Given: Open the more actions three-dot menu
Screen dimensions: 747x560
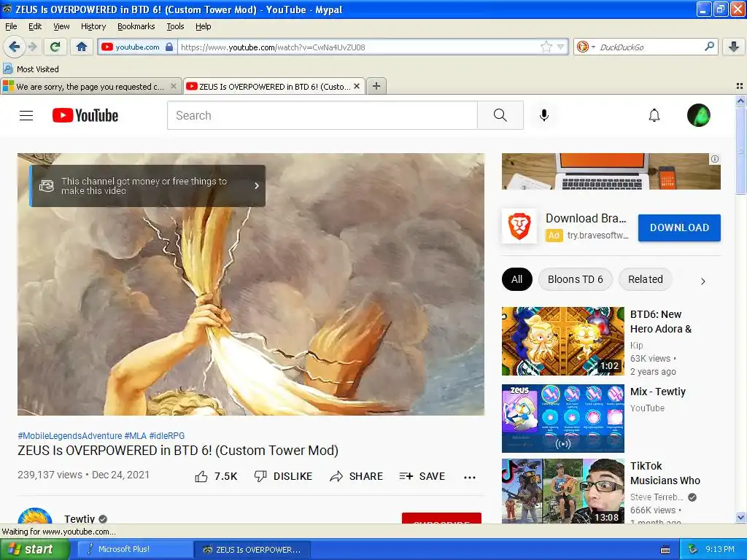Looking at the screenshot, I should pos(470,477).
